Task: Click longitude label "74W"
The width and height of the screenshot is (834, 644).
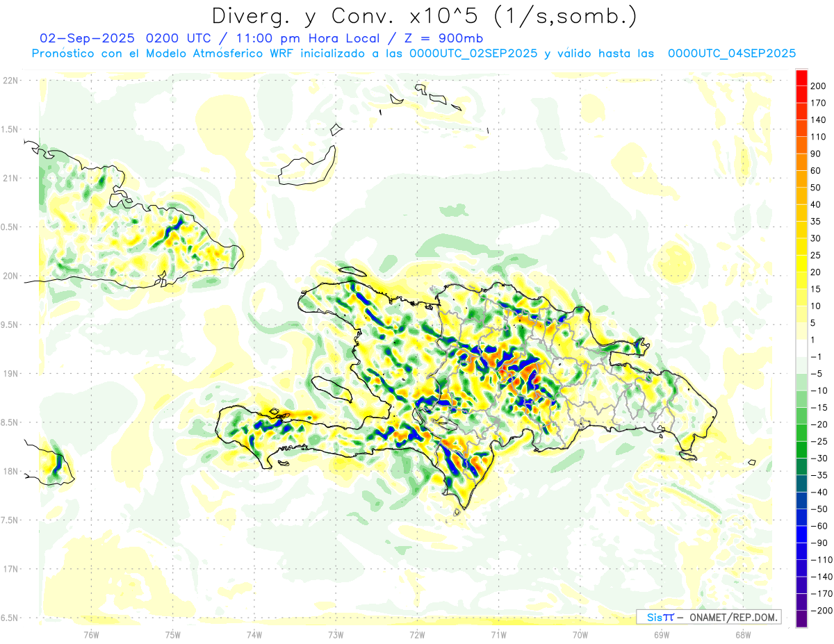Action: (x=254, y=634)
